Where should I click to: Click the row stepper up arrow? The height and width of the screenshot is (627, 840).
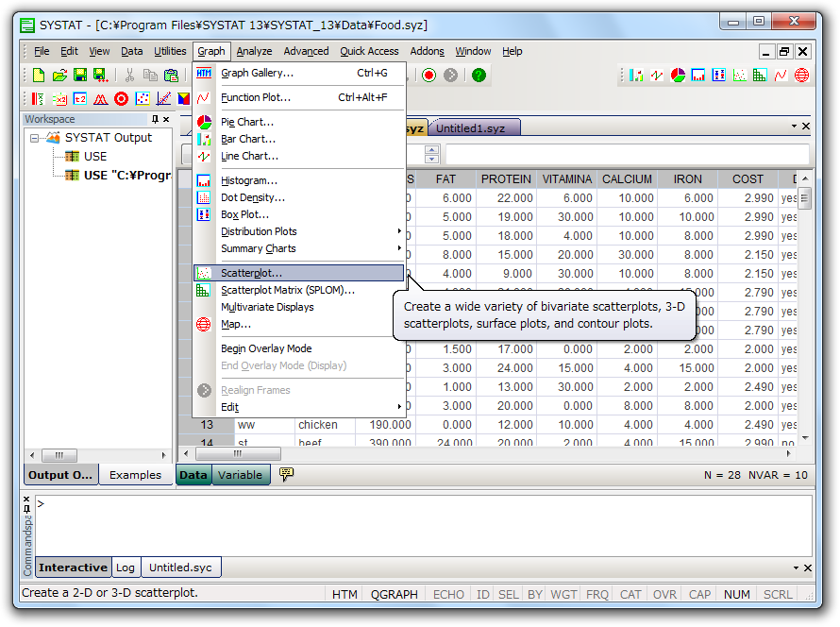[x=431, y=149]
